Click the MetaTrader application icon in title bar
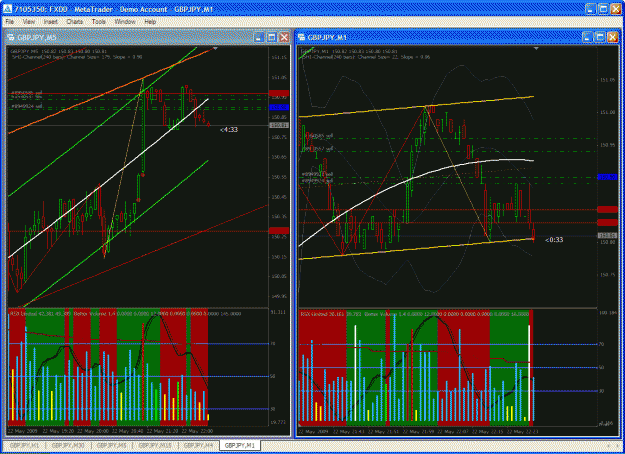The width and height of the screenshot is (625, 454). (8, 9)
